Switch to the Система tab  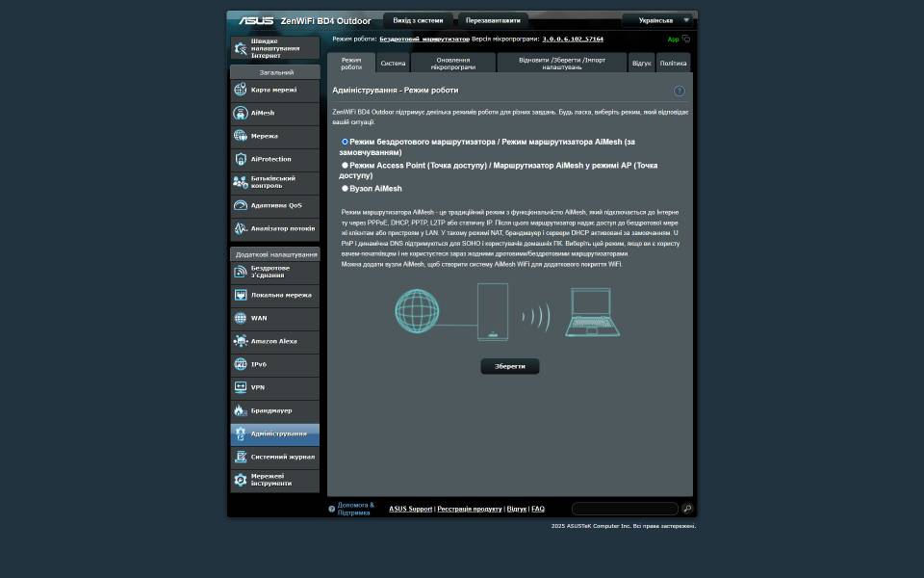(x=393, y=64)
